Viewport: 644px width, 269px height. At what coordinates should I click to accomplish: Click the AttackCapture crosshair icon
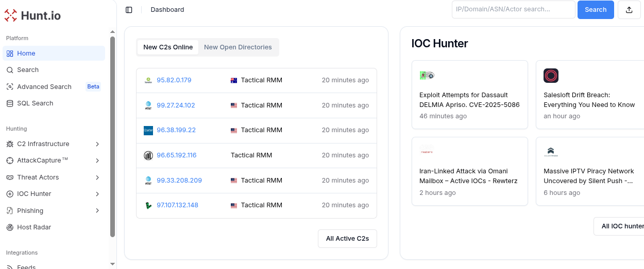tap(10, 160)
